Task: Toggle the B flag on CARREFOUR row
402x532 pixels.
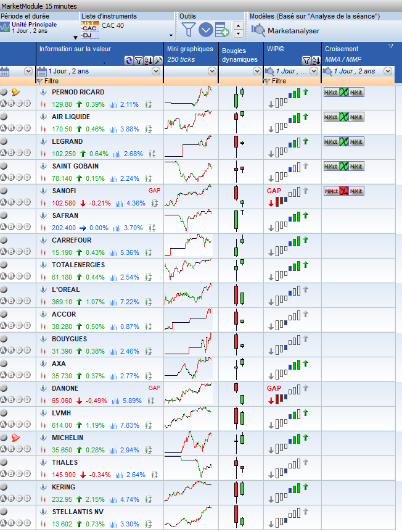Action: point(11,251)
